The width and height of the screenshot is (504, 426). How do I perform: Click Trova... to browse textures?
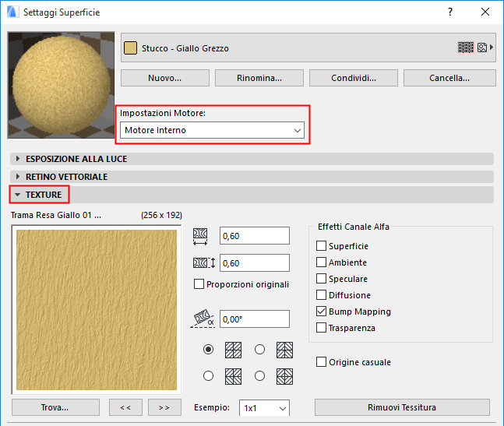click(55, 407)
